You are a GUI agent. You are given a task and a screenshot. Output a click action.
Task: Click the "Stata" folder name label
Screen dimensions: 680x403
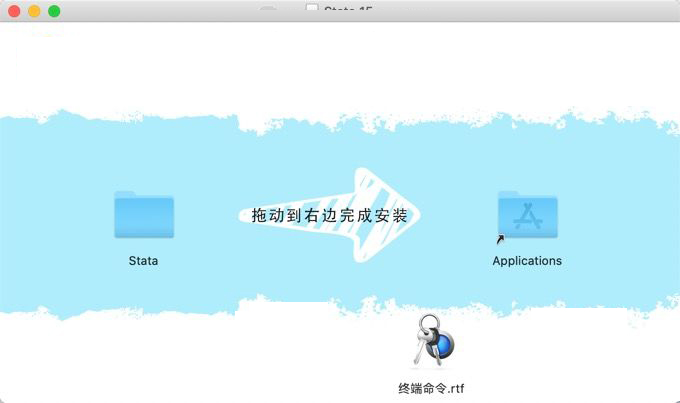coord(144,261)
